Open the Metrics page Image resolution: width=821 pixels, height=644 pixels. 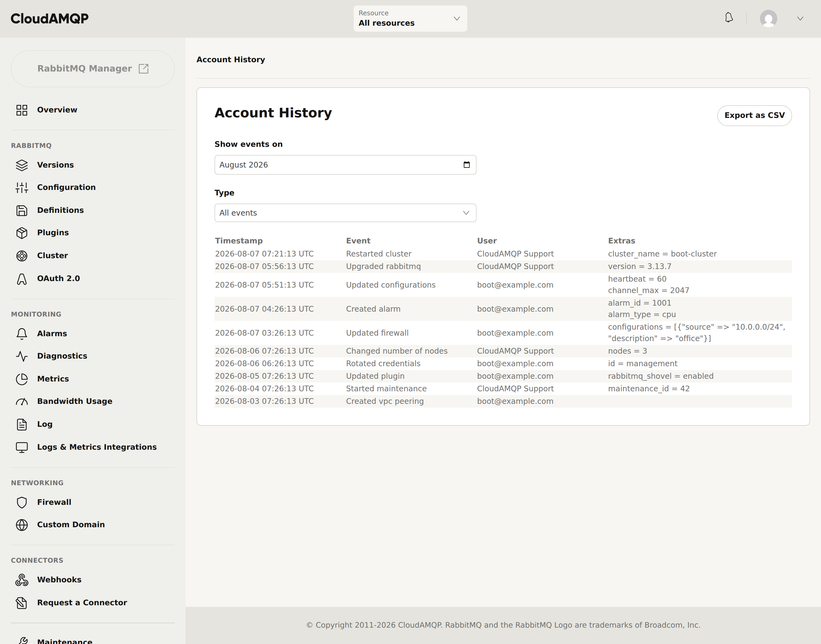point(53,378)
